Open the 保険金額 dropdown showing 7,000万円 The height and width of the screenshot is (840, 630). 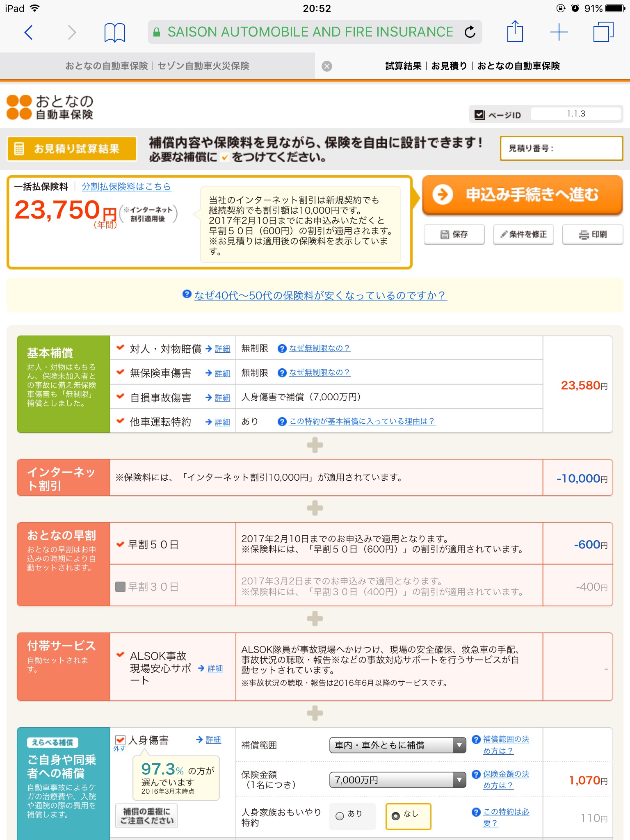click(x=398, y=780)
